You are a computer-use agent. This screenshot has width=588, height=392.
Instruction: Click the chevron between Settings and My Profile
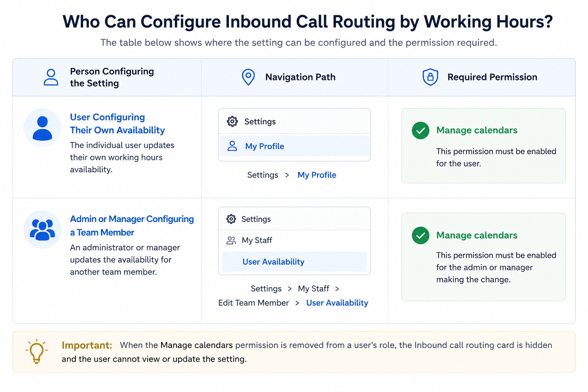click(287, 175)
